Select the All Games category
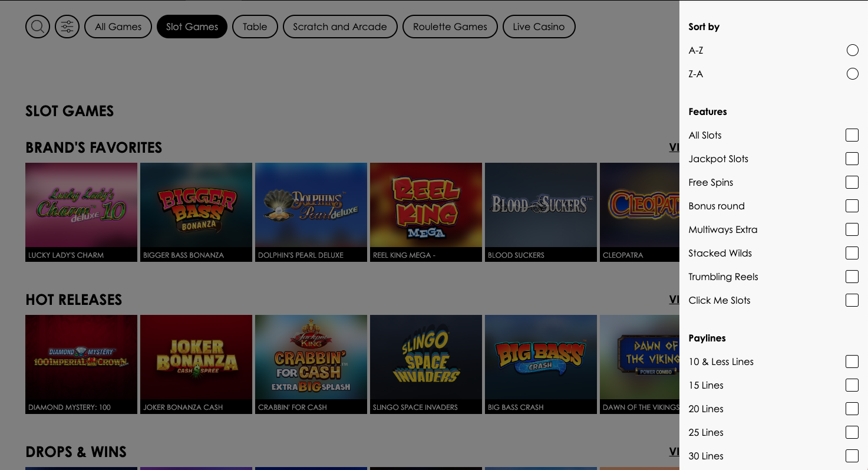The image size is (868, 470). [x=118, y=27]
